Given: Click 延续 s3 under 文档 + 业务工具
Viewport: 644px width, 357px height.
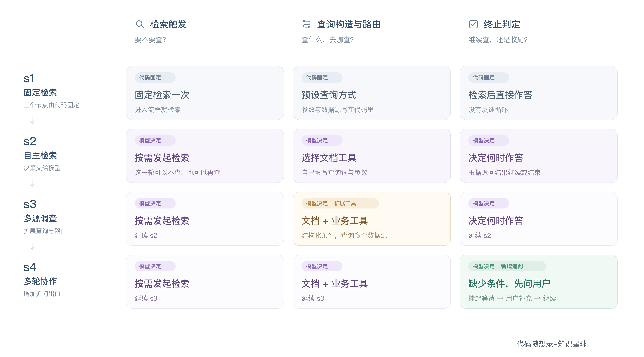Looking at the screenshot, I should coord(313,299).
